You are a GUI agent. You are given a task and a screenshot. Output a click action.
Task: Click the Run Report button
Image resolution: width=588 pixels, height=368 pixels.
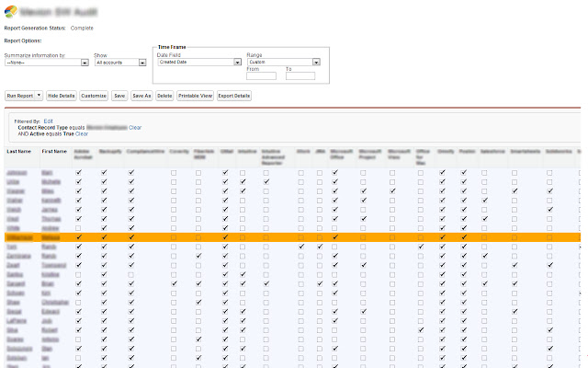click(x=18, y=95)
